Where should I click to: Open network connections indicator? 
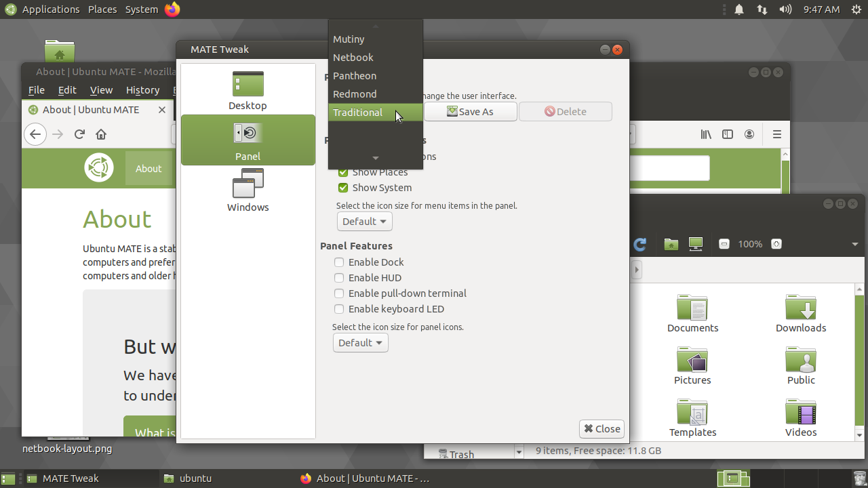point(762,9)
